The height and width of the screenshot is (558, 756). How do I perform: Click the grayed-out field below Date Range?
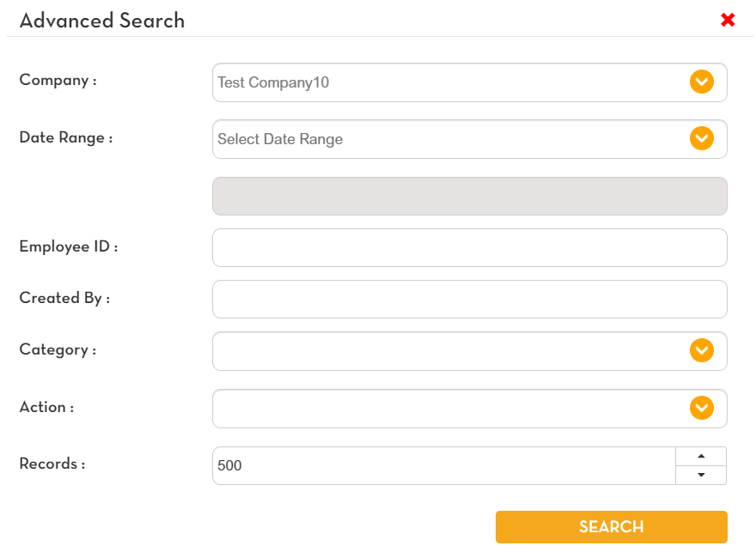click(469, 196)
